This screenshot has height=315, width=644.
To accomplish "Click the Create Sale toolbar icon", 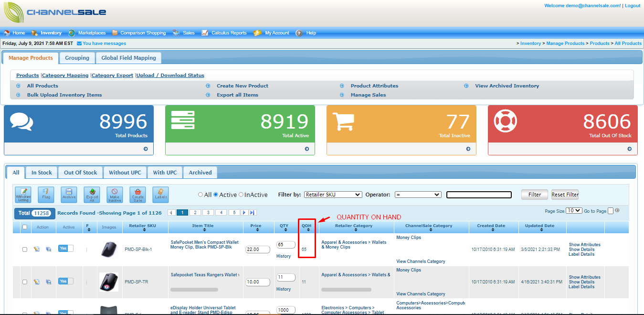I will point(137,195).
